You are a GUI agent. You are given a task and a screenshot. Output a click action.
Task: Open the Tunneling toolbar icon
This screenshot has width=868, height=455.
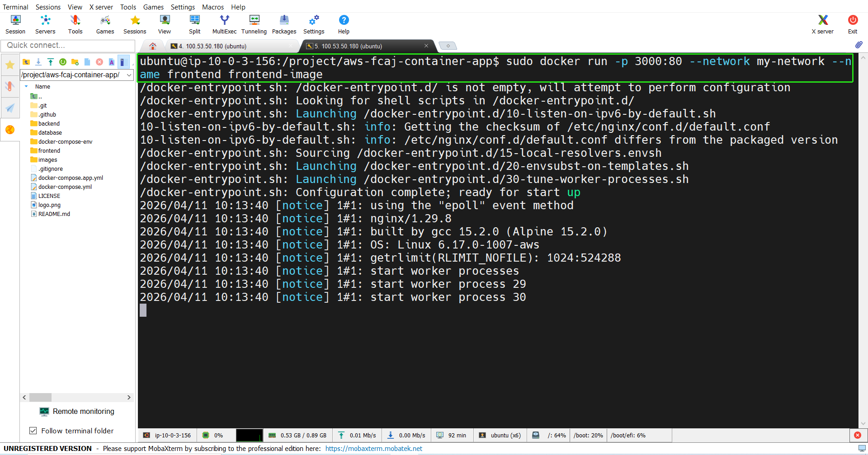(x=254, y=24)
